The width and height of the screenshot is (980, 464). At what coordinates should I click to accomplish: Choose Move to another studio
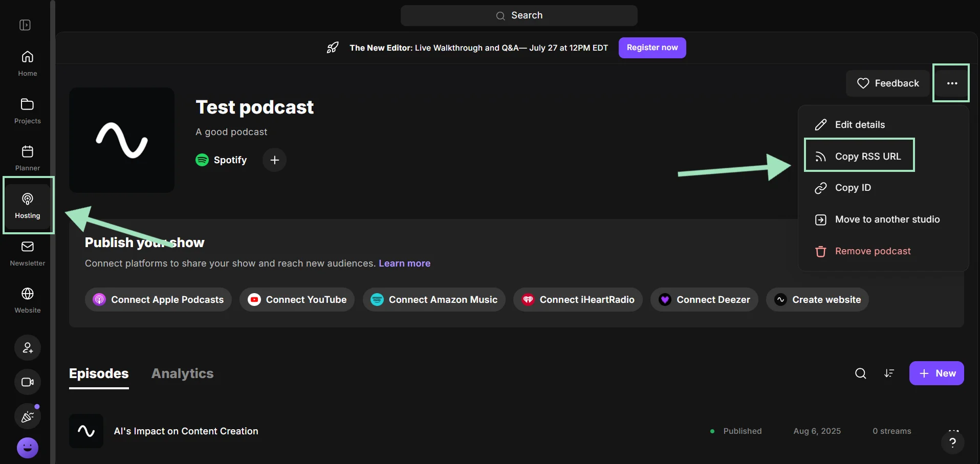click(x=883, y=219)
